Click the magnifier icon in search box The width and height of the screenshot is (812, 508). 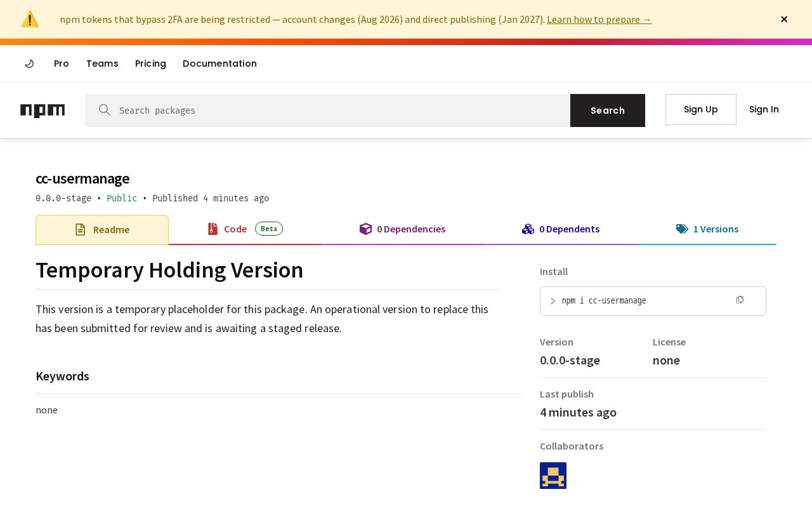pyautogui.click(x=105, y=110)
